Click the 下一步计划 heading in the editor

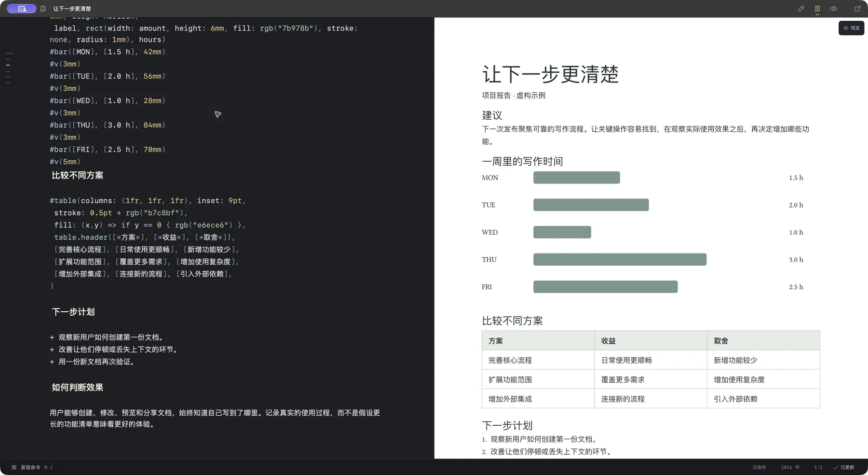73,312
